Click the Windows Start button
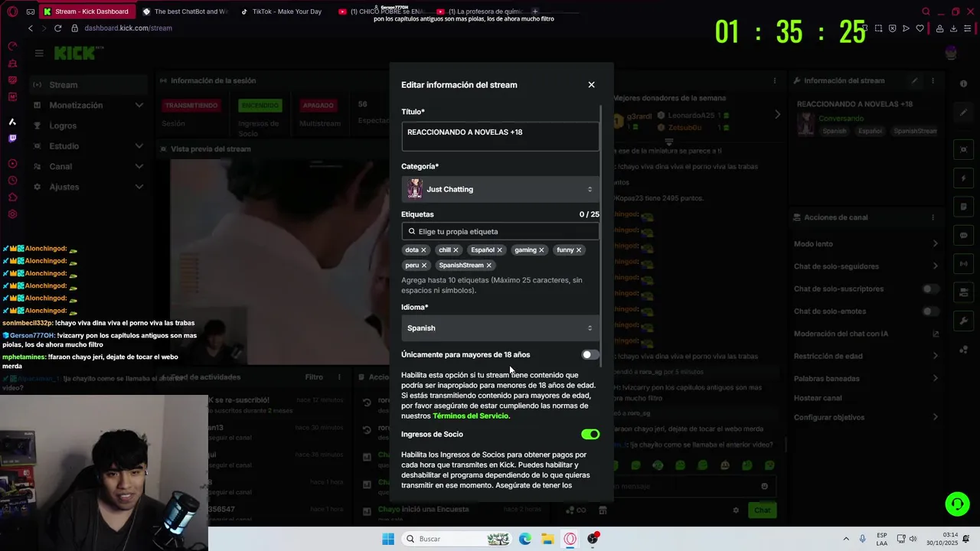Screen dimensions: 980x551 coord(388,539)
